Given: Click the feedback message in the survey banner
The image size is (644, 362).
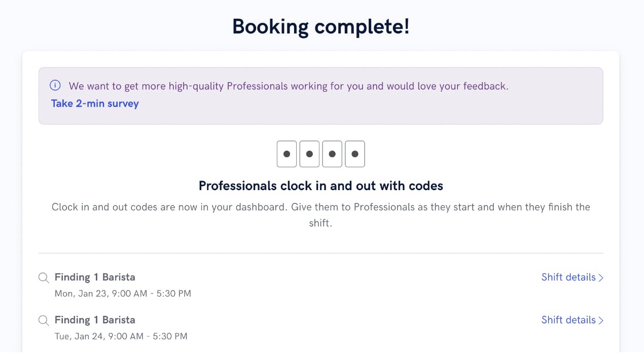Looking at the screenshot, I should tap(288, 86).
